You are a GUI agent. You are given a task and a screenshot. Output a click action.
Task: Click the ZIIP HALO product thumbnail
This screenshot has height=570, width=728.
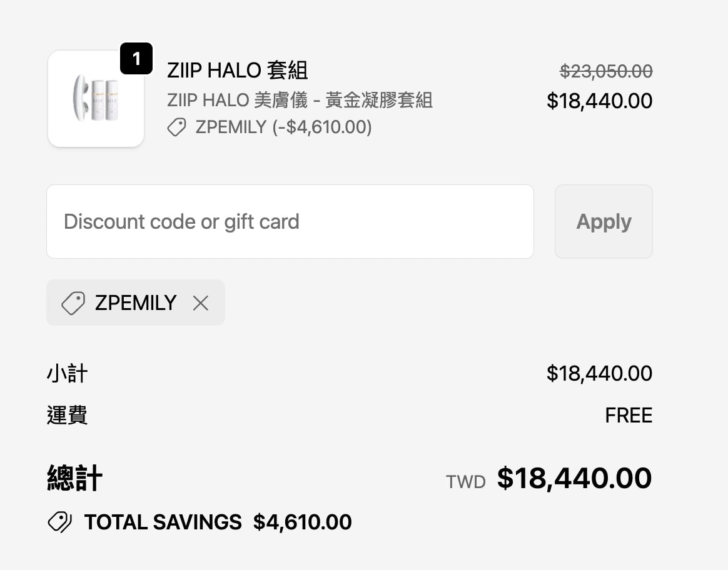(96, 99)
